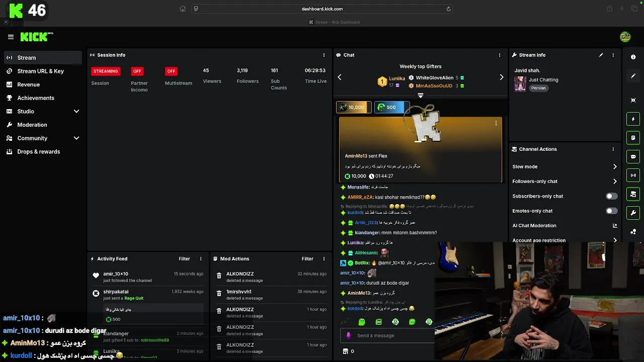Viewport: 644px width, 362px height.
Task: Click the Kick logo in the header
Action: (x=37, y=37)
